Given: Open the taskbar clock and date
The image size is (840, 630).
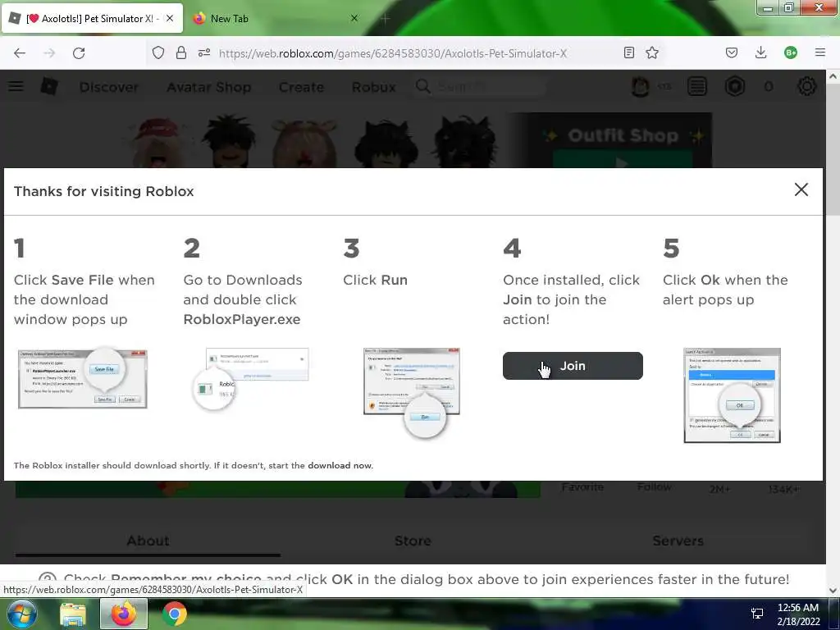Looking at the screenshot, I should (x=798, y=614).
